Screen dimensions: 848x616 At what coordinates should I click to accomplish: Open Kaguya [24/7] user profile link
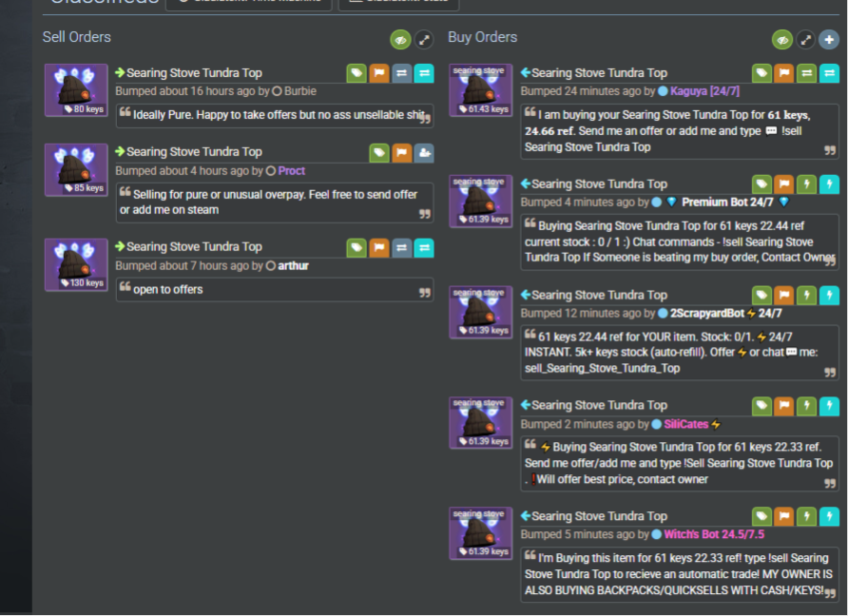click(x=704, y=91)
